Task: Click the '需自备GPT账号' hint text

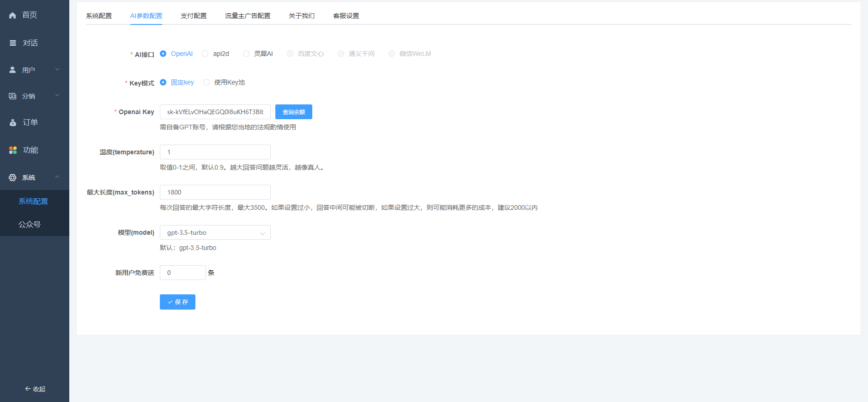Action: pos(228,127)
